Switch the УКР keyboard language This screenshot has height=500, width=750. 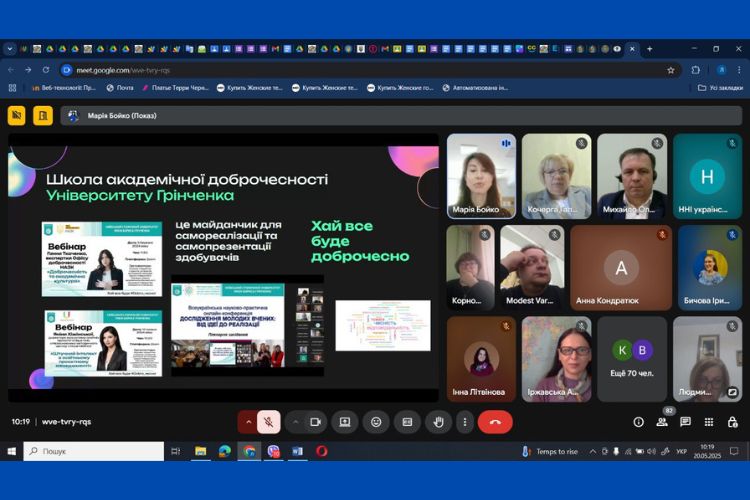click(x=682, y=451)
